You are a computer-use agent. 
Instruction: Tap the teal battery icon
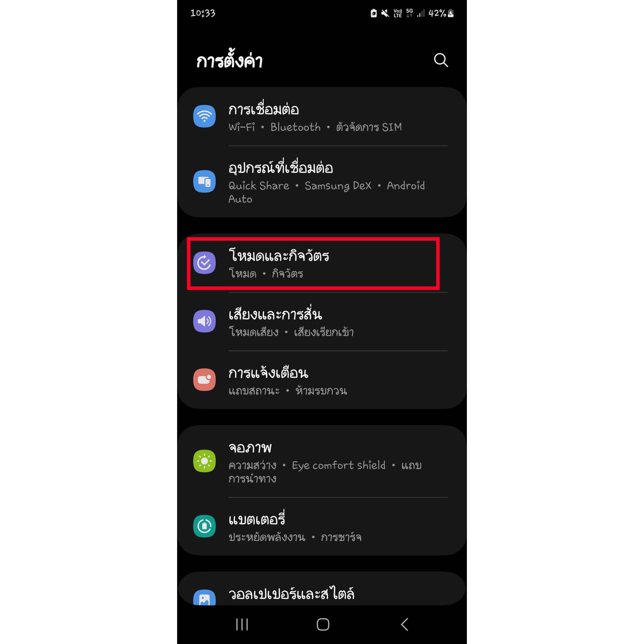coord(204,526)
